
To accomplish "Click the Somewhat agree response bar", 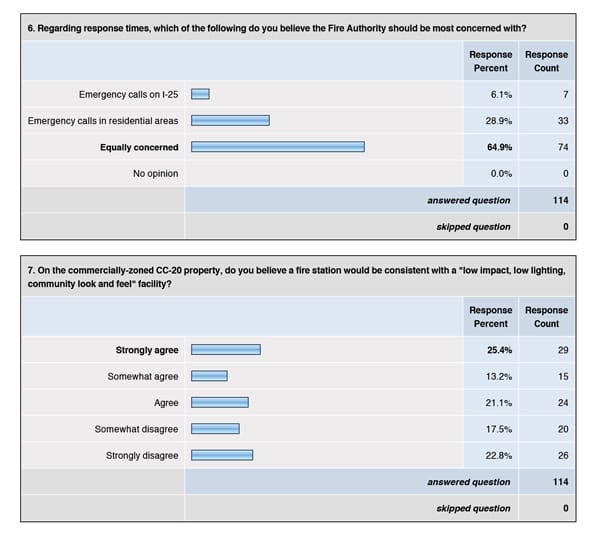I will click(209, 376).
